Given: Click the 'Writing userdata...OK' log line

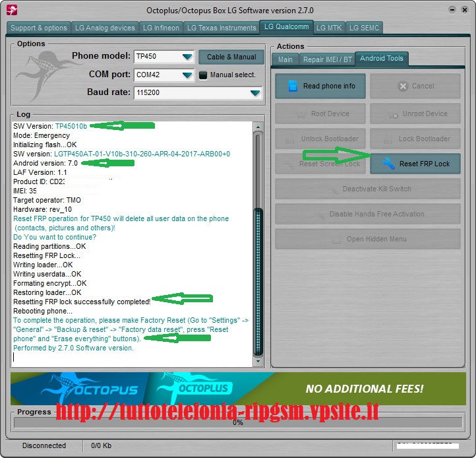Looking at the screenshot, I should [47, 274].
